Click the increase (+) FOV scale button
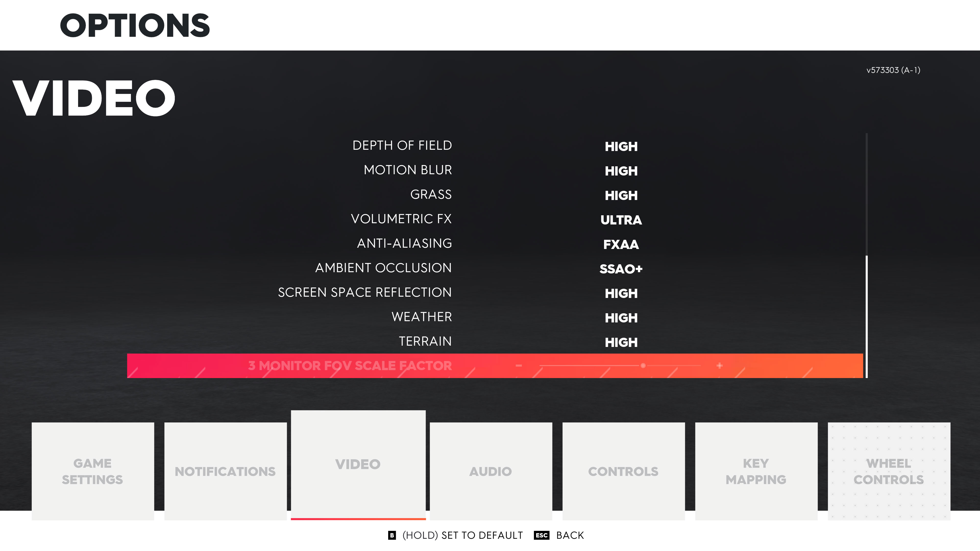 pos(719,365)
